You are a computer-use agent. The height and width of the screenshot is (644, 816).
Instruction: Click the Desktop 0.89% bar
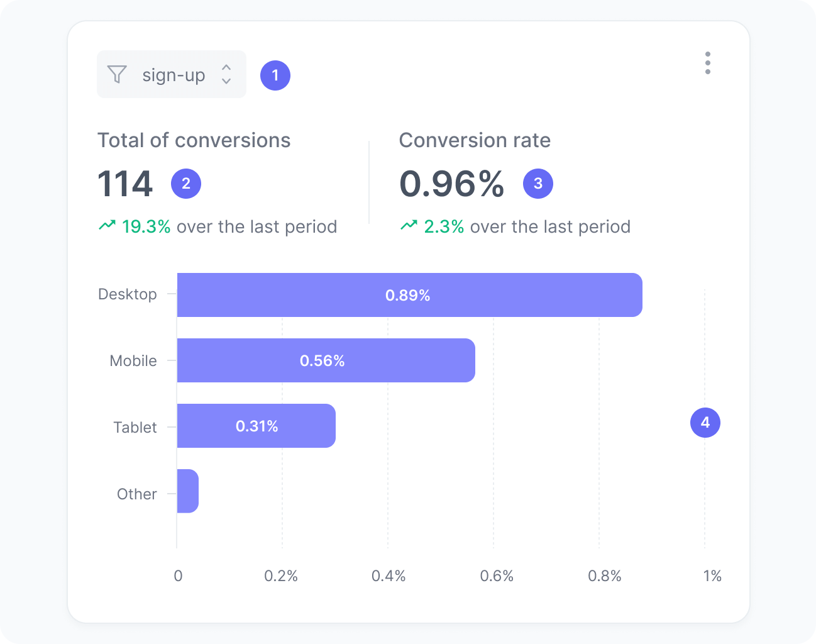click(409, 294)
